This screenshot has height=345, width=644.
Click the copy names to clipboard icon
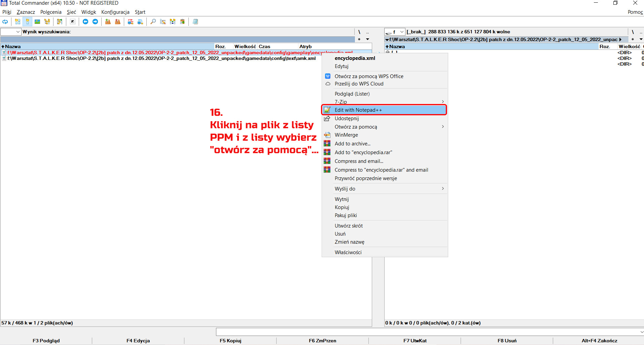[x=182, y=22]
